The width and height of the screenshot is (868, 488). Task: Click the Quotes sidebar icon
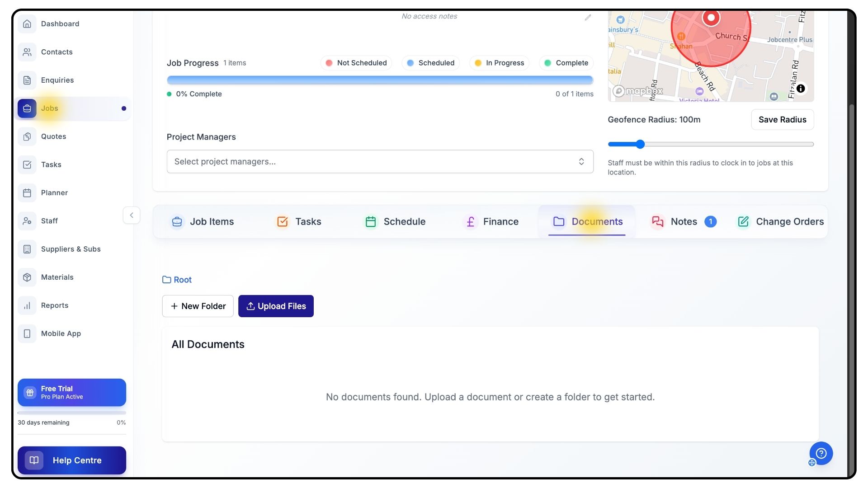click(x=27, y=136)
